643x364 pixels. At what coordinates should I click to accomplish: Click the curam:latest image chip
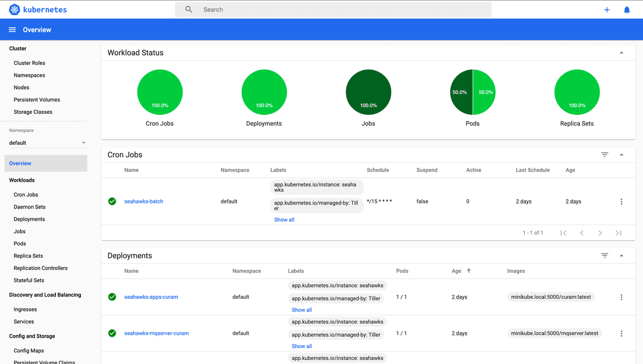pyautogui.click(x=551, y=297)
